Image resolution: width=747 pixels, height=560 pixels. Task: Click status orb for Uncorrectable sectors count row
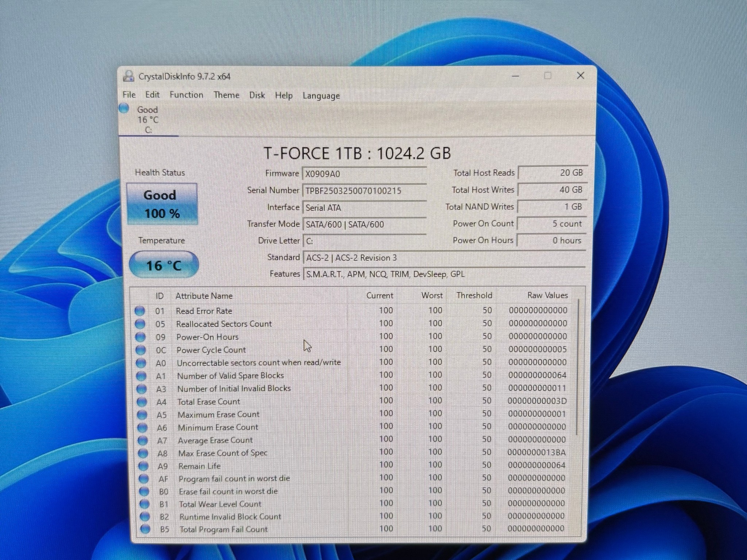[141, 363]
